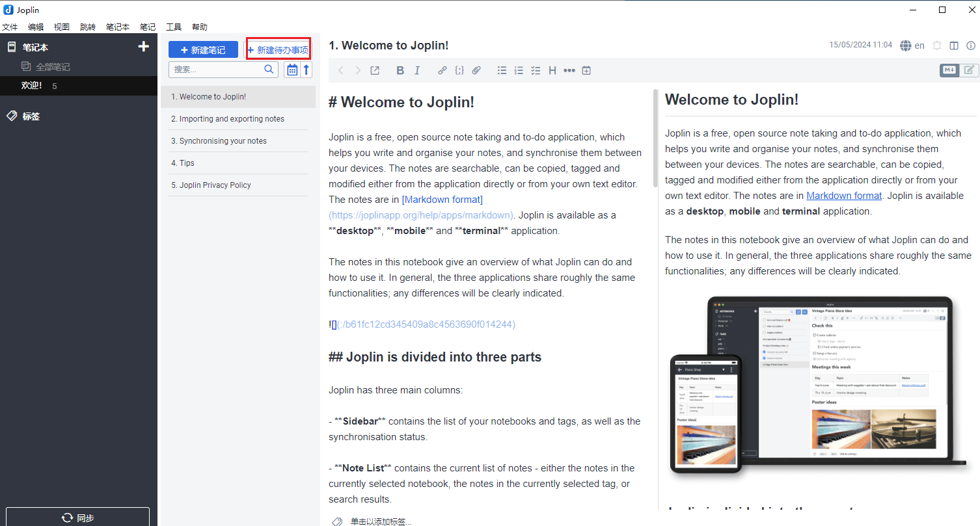The height and width of the screenshot is (526, 980).
Task: Toggle bold formatting in the editor toolbar
Action: click(400, 71)
